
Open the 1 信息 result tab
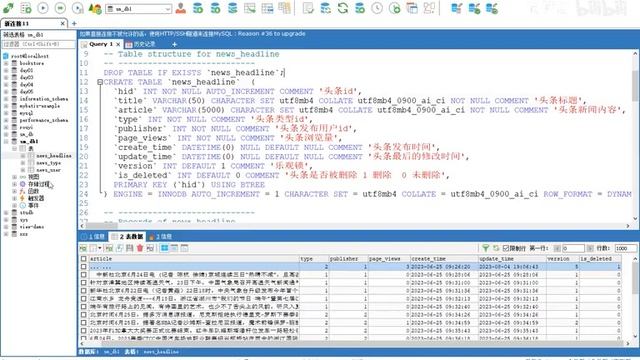(x=93, y=236)
